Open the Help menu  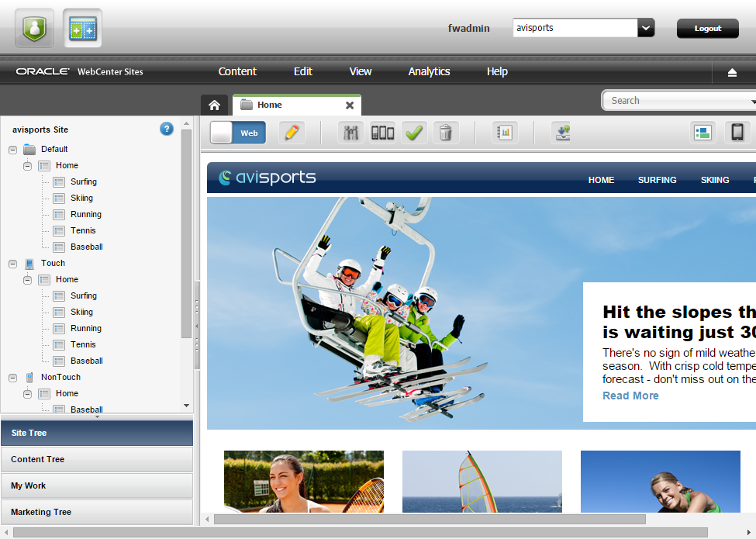coord(497,71)
